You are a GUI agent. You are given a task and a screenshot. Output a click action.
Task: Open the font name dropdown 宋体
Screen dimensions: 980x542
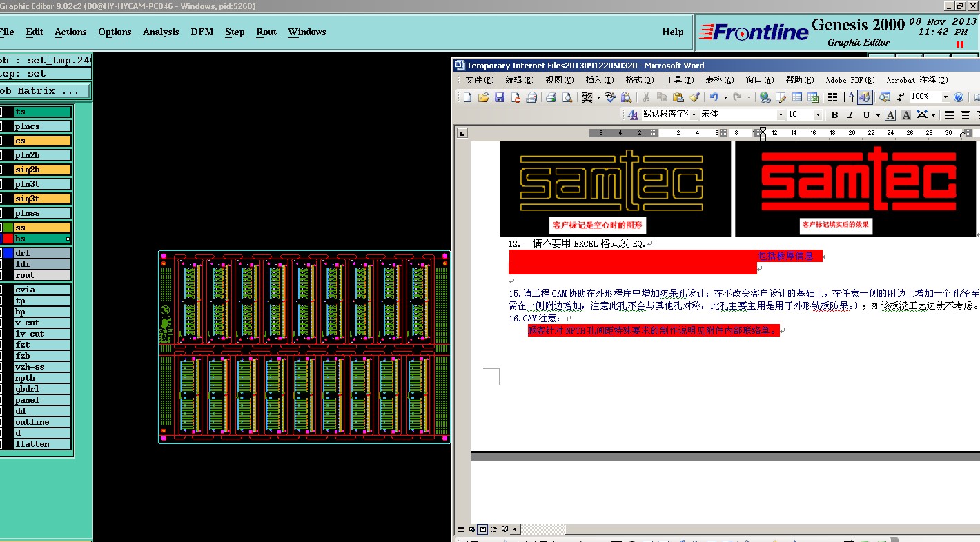781,114
